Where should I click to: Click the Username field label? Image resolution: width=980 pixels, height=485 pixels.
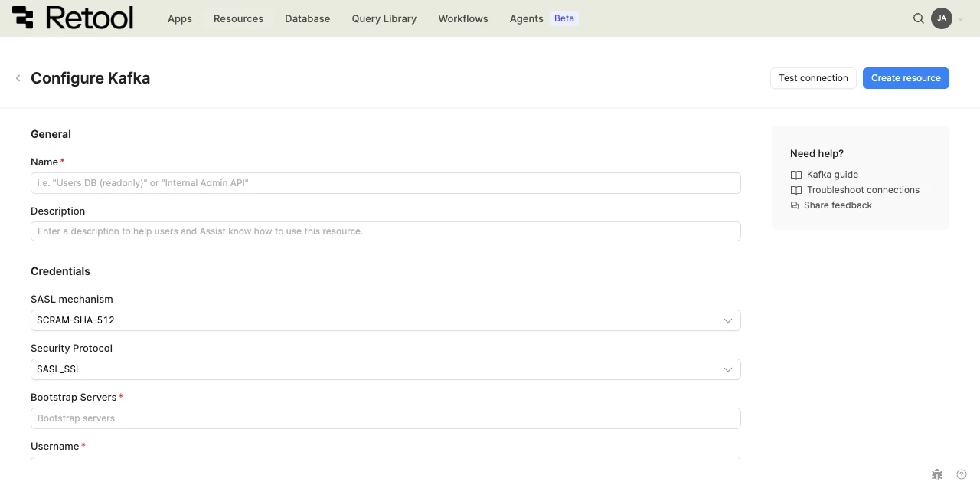(55, 446)
